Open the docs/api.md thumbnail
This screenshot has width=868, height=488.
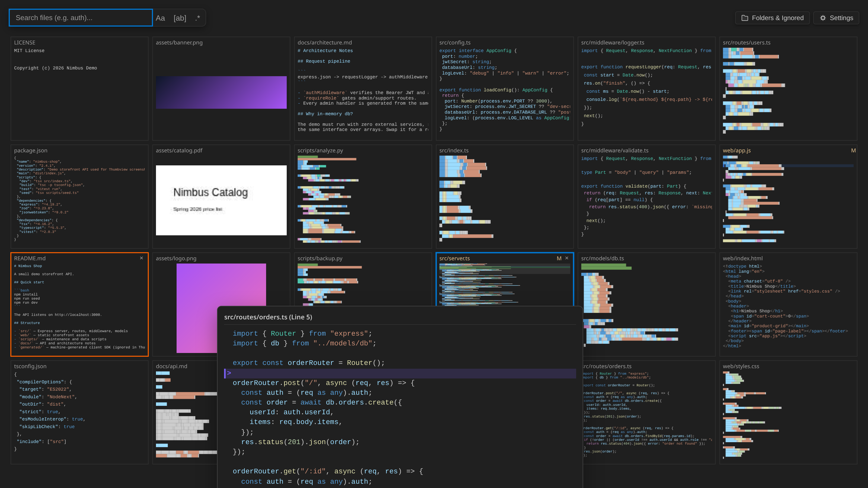(185, 413)
